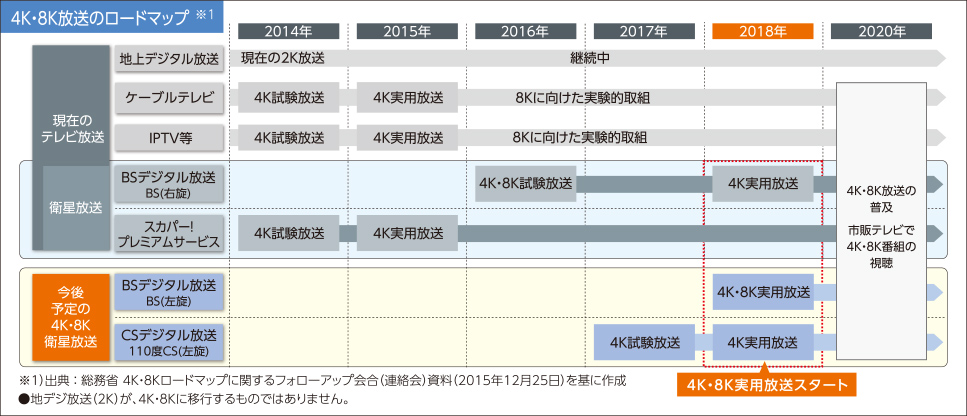Select the スカパー!プレミアムサービス row label

tap(168, 233)
